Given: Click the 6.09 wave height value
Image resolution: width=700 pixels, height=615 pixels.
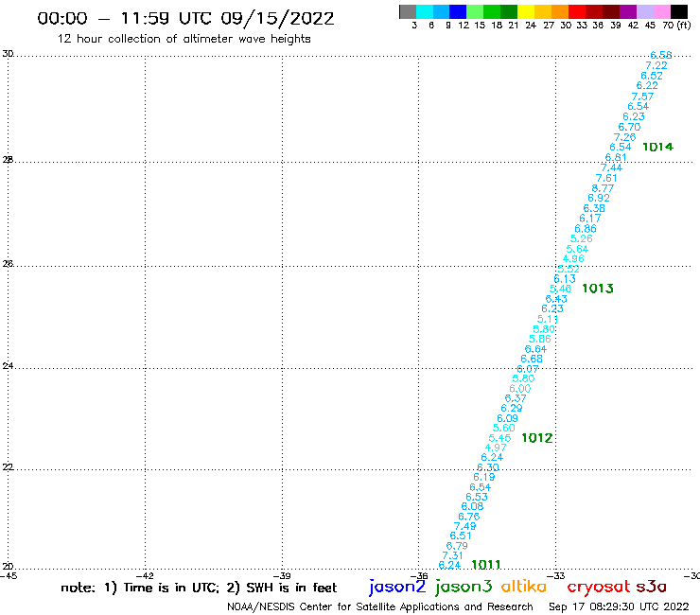Looking at the screenshot, I should coord(507,418).
